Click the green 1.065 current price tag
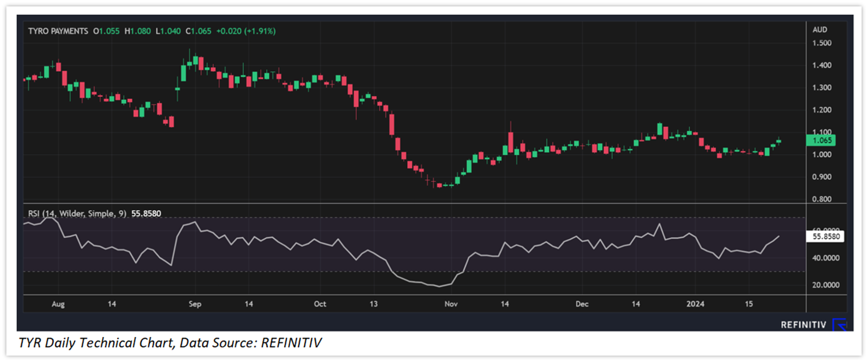Image resolution: width=868 pixels, height=362 pixels. [820, 140]
